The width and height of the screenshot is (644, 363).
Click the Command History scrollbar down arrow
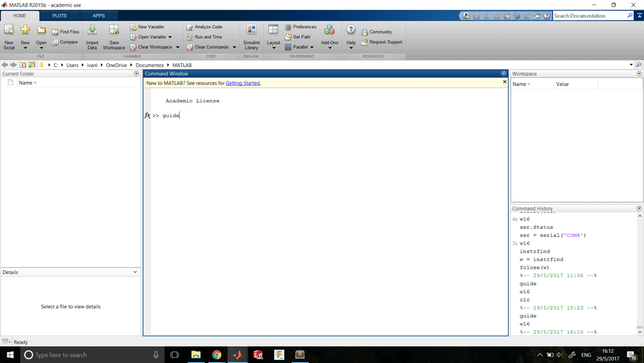639,332
